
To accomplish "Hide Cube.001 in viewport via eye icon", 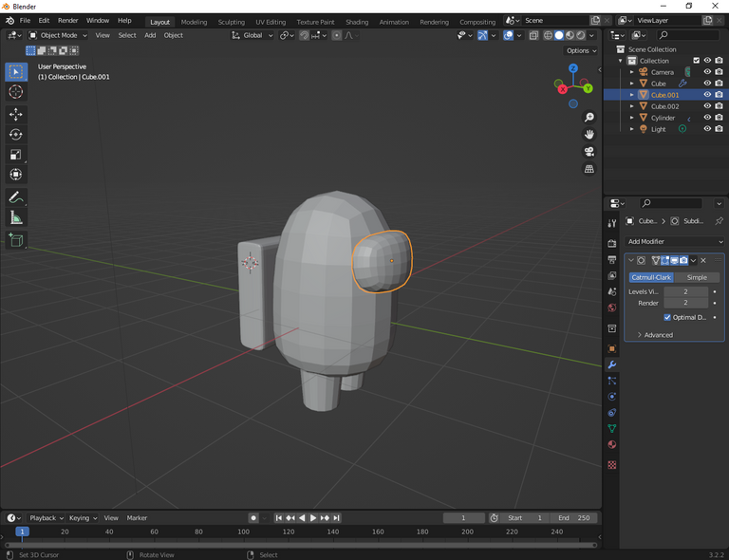I will click(x=707, y=94).
